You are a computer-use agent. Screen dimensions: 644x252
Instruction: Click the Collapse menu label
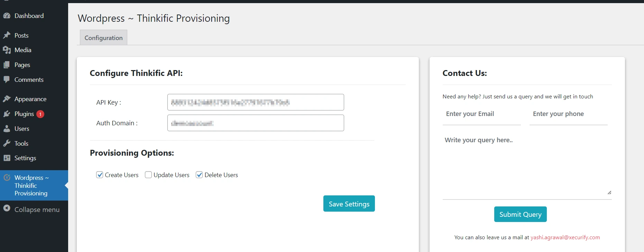point(37,210)
